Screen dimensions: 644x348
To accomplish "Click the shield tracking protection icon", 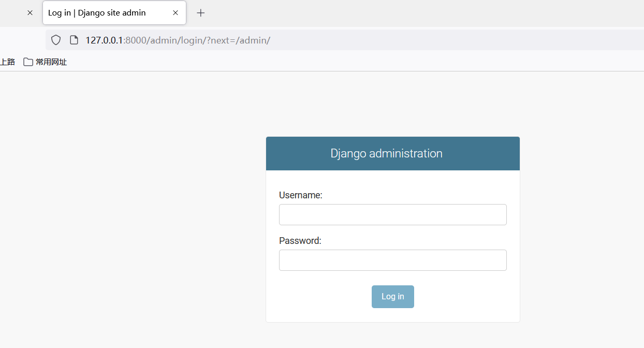I will 56,40.
